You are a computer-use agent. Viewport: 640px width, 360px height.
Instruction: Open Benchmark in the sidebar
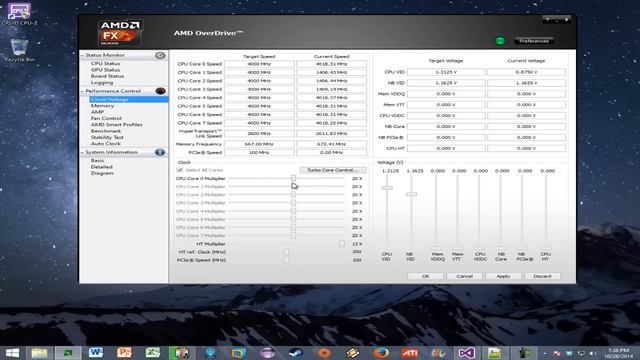coord(106,131)
